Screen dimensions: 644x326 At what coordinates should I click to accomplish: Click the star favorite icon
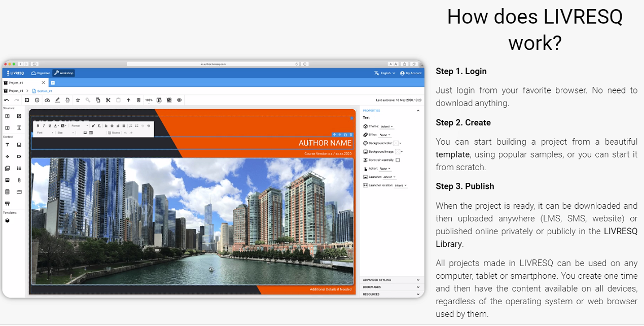[78, 100]
